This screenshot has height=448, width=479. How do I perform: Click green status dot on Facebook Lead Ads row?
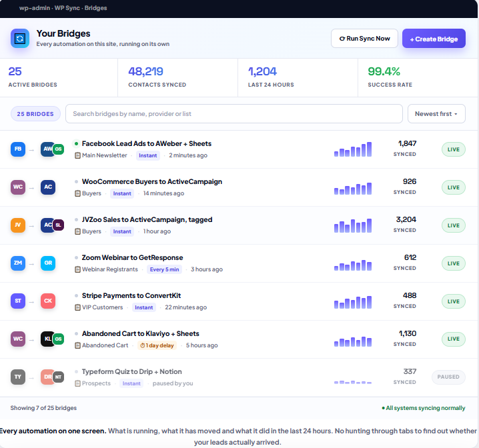coord(76,143)
